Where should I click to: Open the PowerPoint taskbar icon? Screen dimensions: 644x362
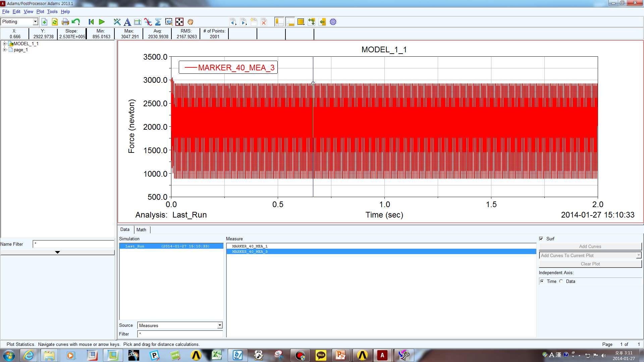(x=340, y=355)
